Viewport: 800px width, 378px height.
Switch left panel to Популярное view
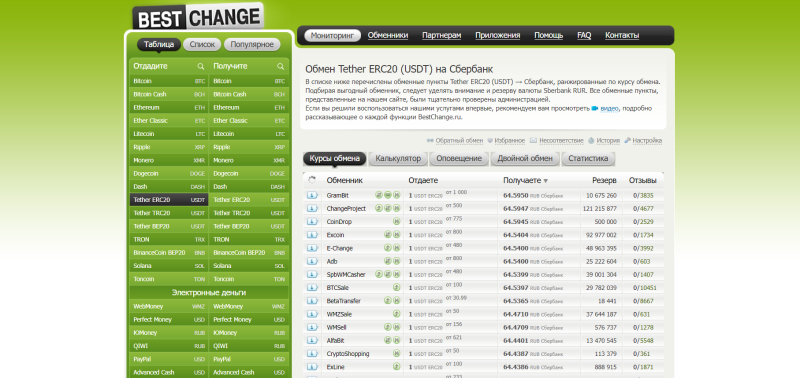(252, 44)
